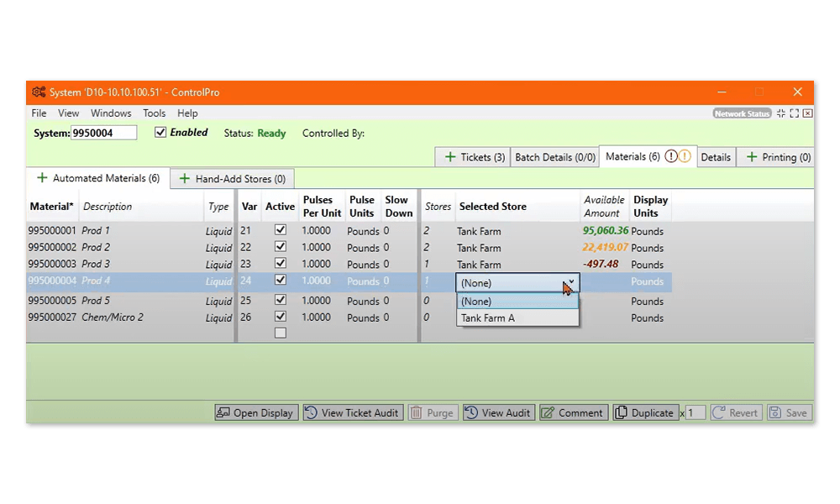Click the plus icon on Printing tab
840x504 pixels.
point(752,157)
